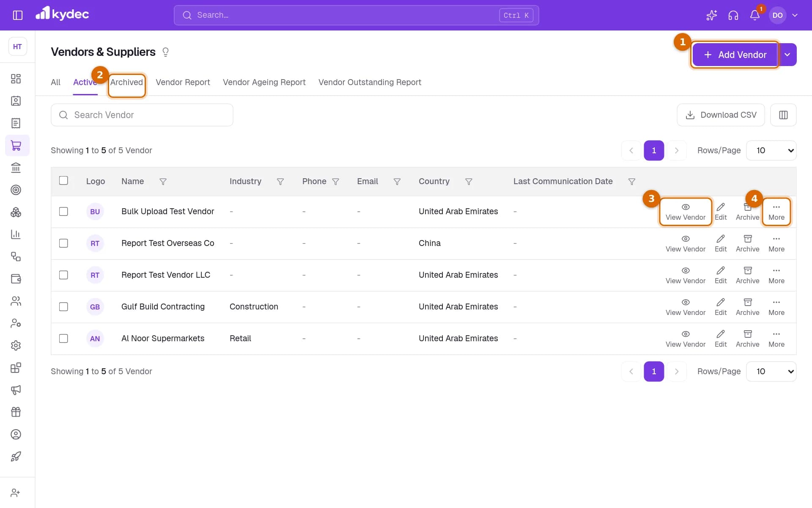Open the notifications bell
The width and height of the screenshot is (812, 508).
coord(754,15)
